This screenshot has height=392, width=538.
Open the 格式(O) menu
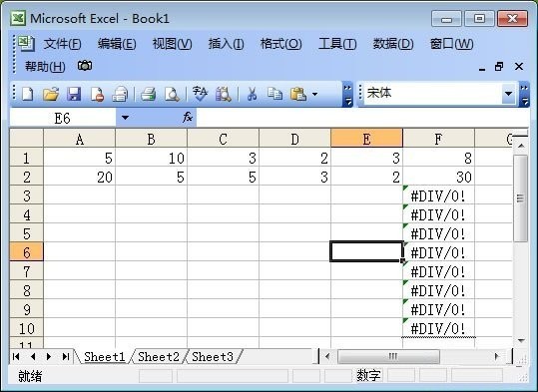[x=280, y=44]
